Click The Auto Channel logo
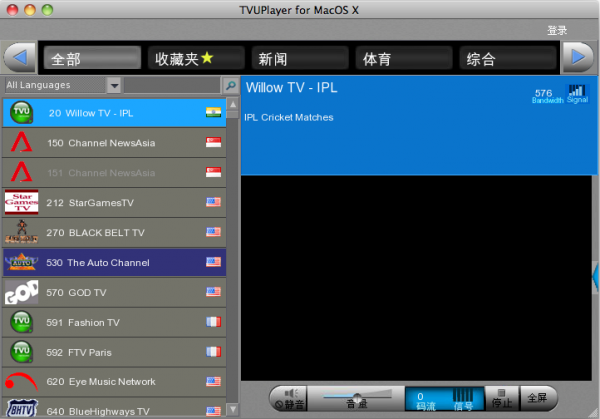 click(21, 262)
